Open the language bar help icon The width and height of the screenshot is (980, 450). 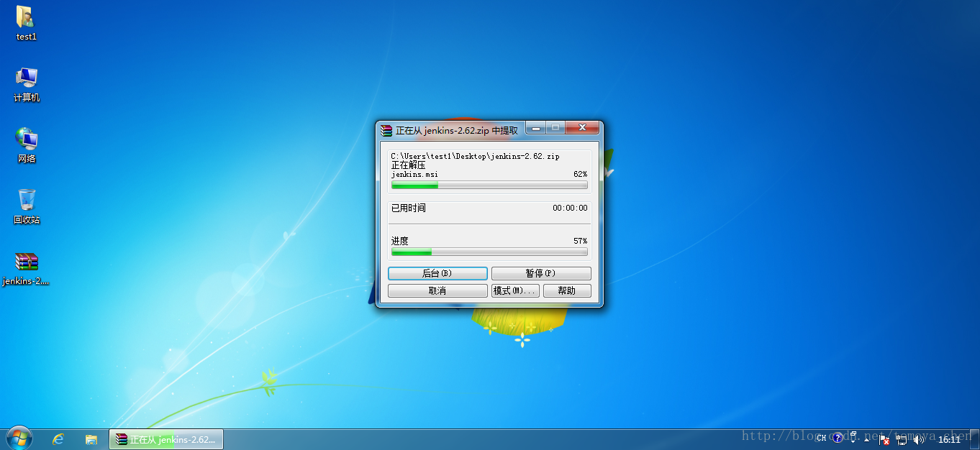click(x=837, y=438)
